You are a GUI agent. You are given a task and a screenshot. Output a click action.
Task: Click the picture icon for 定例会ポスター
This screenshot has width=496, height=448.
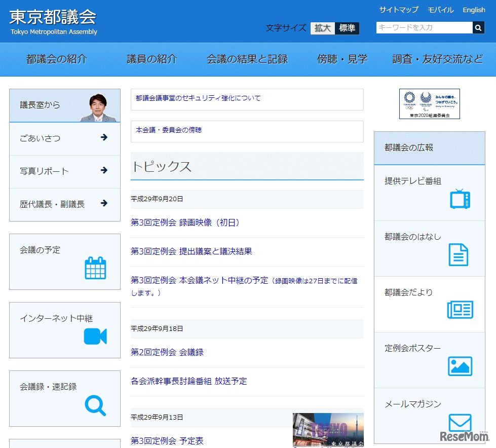(459, 366)
